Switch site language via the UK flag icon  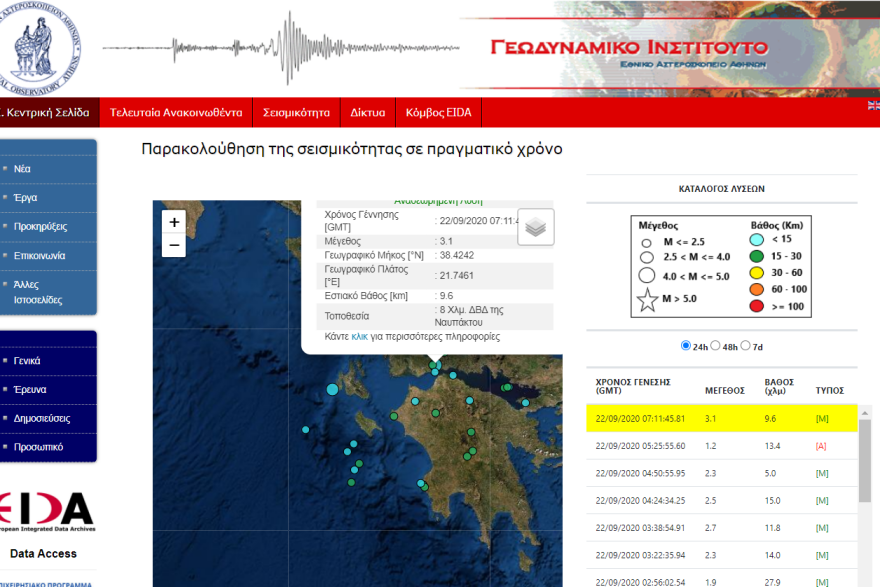tap(872, 103)
